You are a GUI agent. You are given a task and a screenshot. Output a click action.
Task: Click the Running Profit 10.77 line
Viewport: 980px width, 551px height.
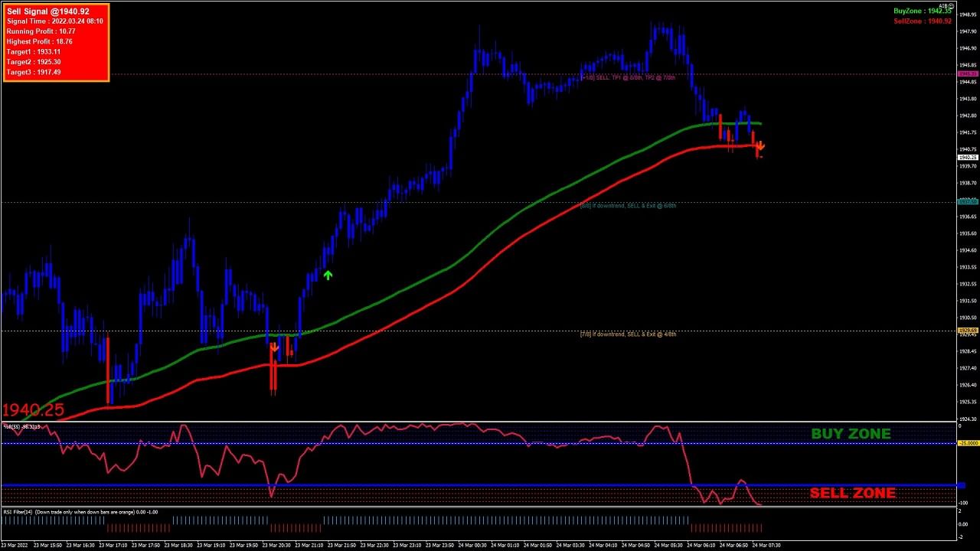41,31
